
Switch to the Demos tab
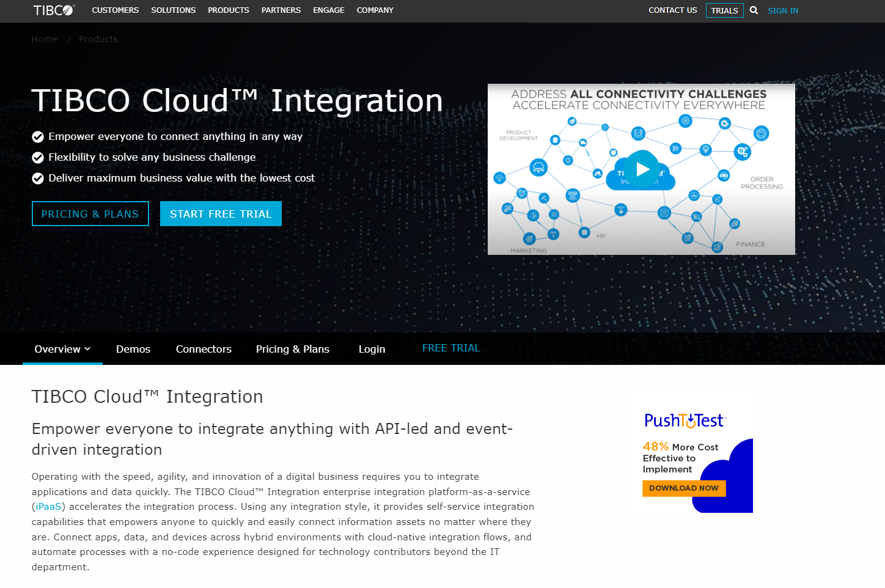(133, 349)
